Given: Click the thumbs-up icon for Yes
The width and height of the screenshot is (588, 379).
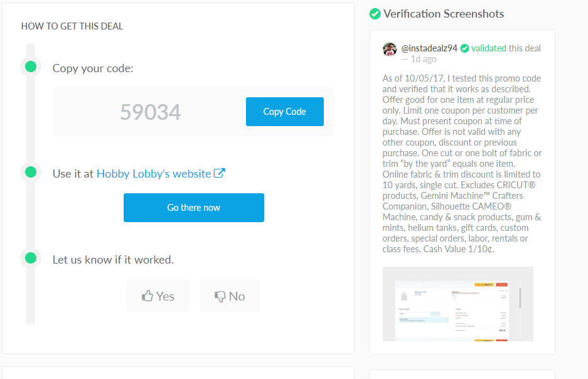Looking at the screenshot, I should tap(147, 296).
